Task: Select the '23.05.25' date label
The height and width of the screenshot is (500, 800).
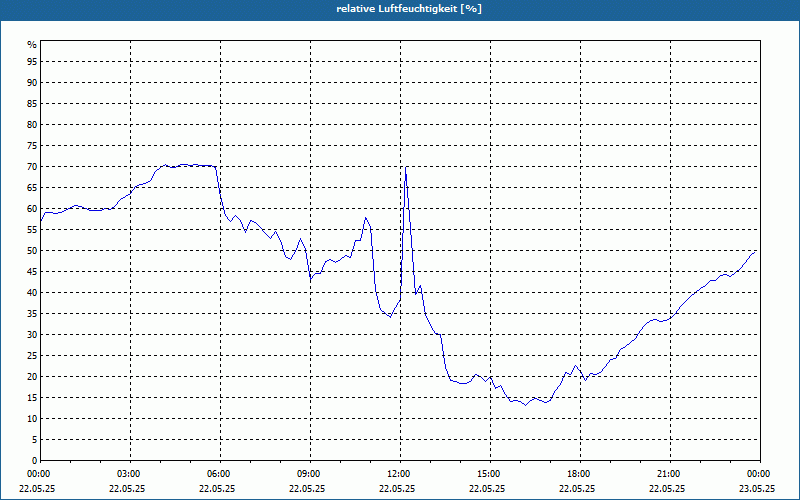Action: (757, 489)
